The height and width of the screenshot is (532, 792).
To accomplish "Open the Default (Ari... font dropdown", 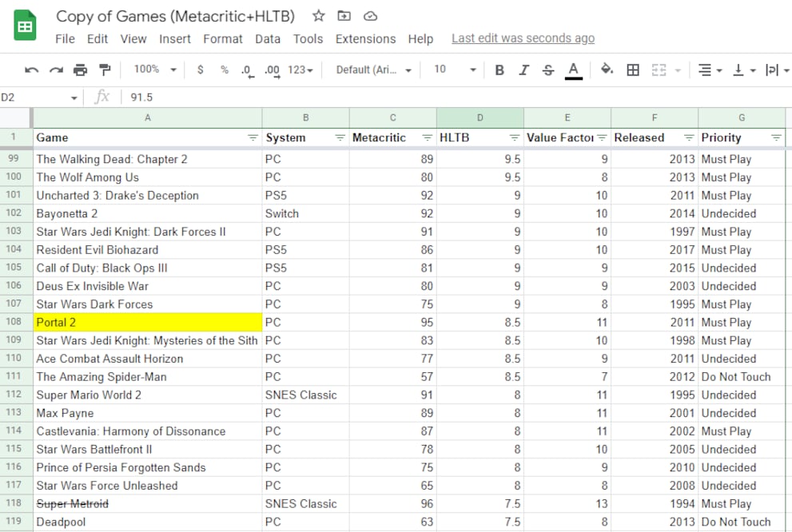I will [374, 69].
